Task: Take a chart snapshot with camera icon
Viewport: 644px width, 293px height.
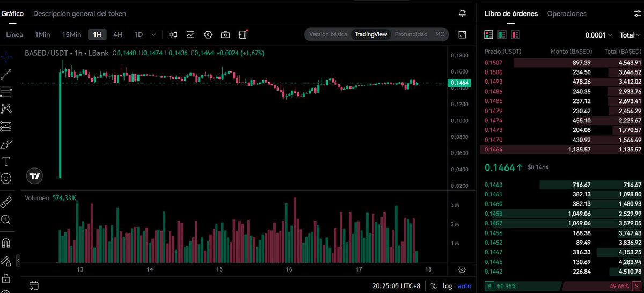Action: [x=225, y=34]
